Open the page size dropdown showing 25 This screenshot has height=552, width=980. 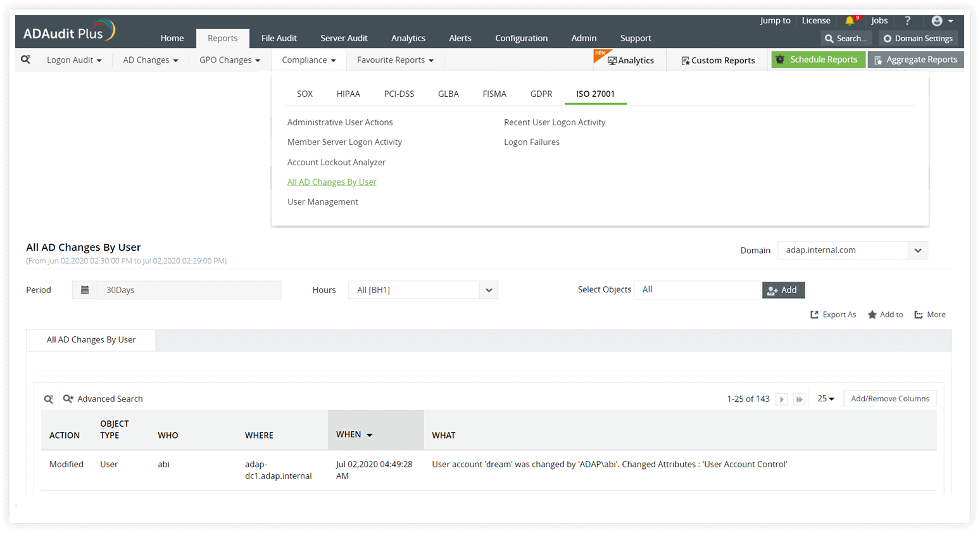(826, 398)
